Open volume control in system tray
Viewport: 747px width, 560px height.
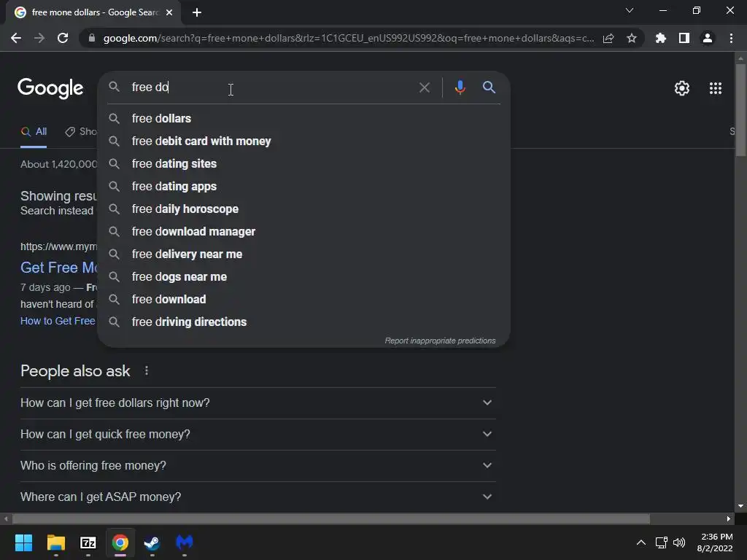click(679, 542)
